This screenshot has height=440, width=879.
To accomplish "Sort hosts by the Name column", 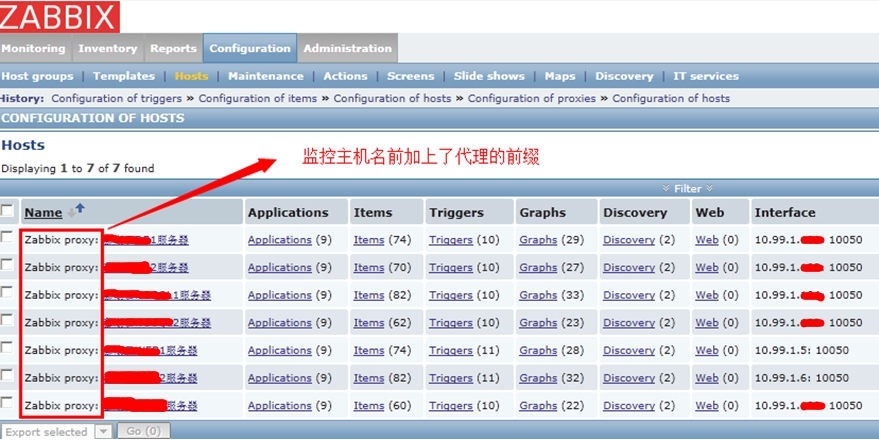I will [43, 213].
